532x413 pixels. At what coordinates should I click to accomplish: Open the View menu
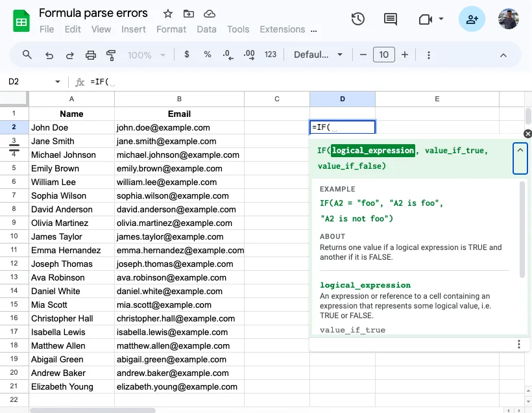click(101, 29)
